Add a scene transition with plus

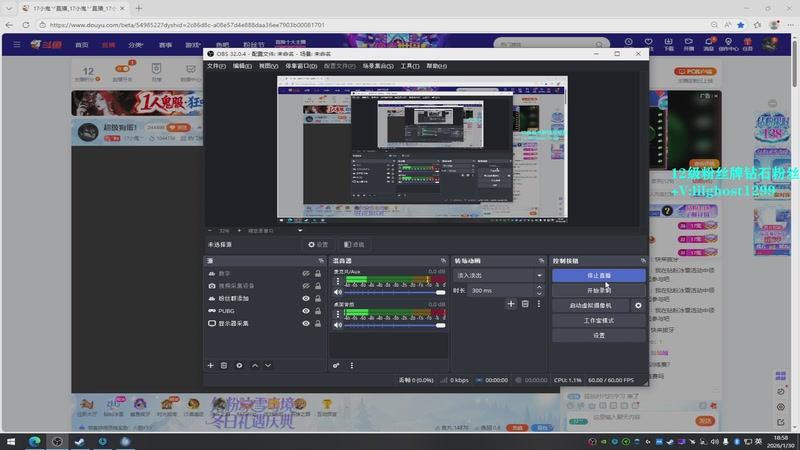(511, 304)
